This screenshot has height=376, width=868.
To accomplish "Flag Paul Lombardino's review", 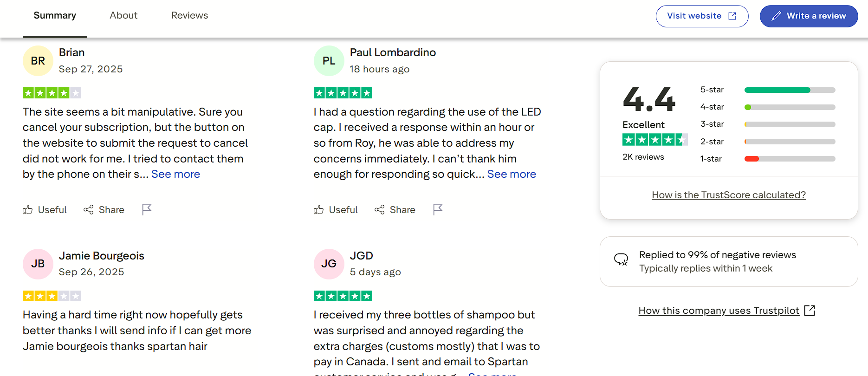I will click(x=438, y=210).
